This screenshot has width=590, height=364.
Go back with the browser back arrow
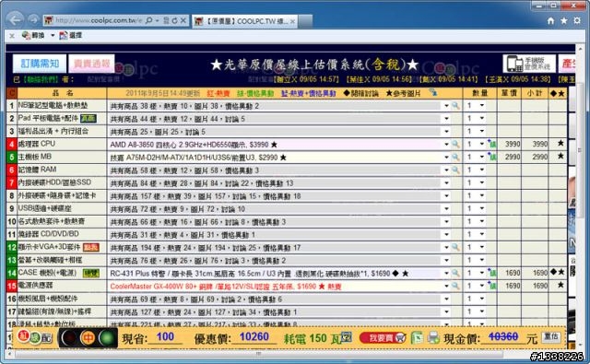16,19
